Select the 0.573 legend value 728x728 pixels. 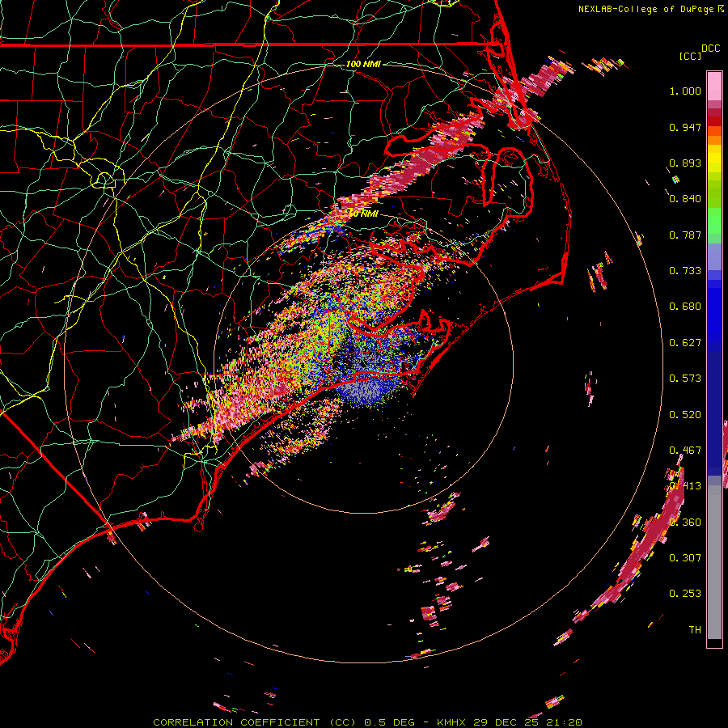pyautogui.click(x=685, y=379)
